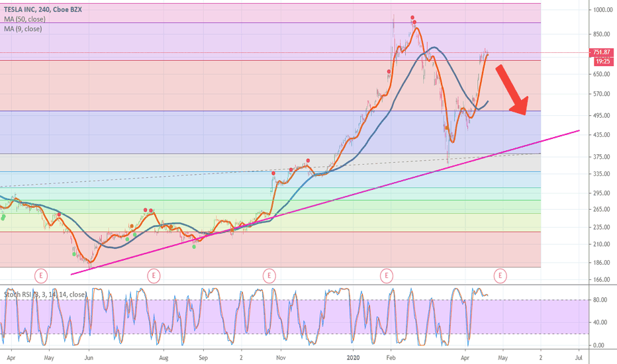Select the MA (9, close) indicator legend

[23, 28]
